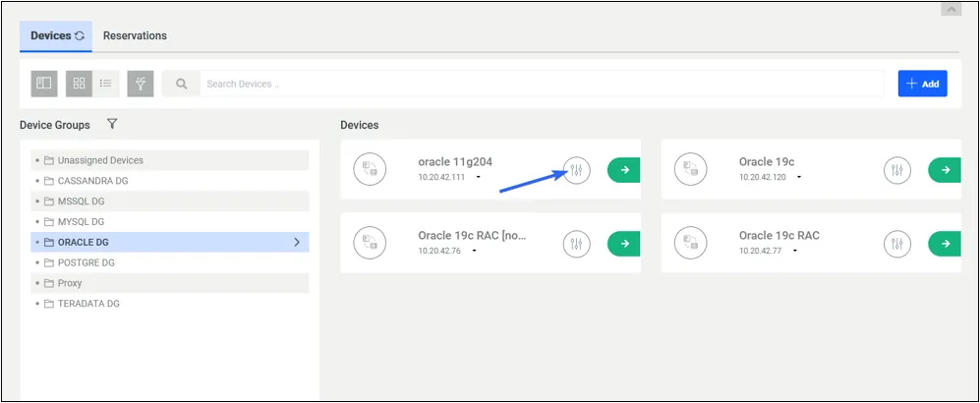Open the device filter funnel button in toolbar

141,84
